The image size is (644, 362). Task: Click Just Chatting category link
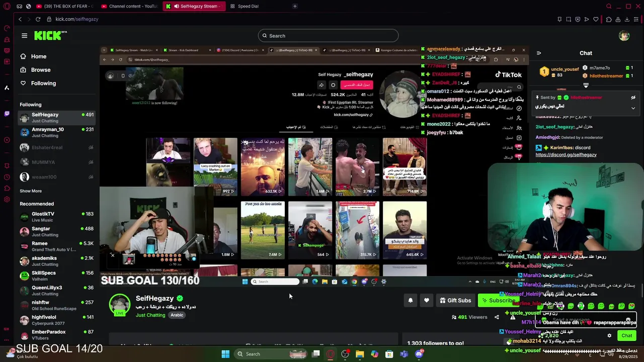pyautogui.click(x=150, y=315)
